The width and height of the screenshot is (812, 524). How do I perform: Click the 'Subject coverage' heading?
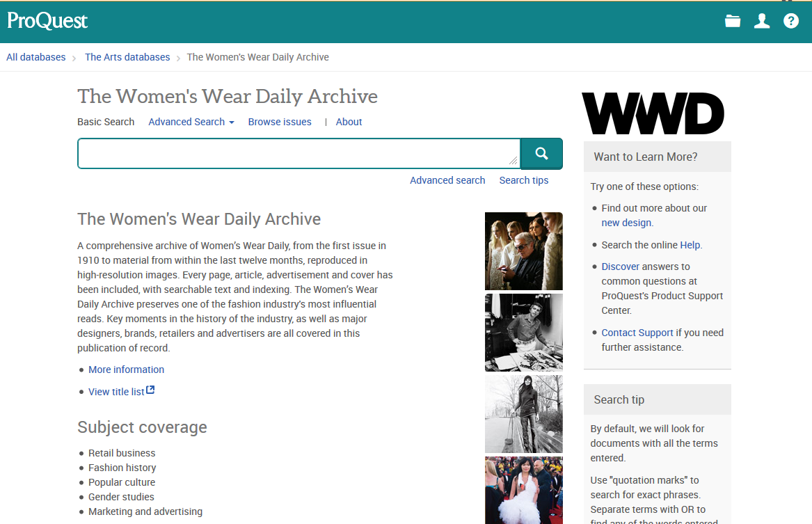(x=142, y=427)
